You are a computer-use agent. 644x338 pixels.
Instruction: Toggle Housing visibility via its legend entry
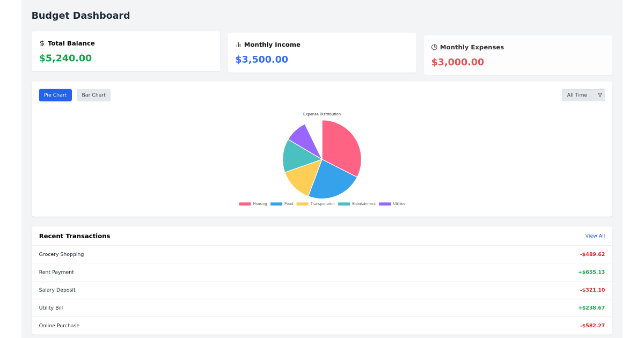click(x=252, y=203)
